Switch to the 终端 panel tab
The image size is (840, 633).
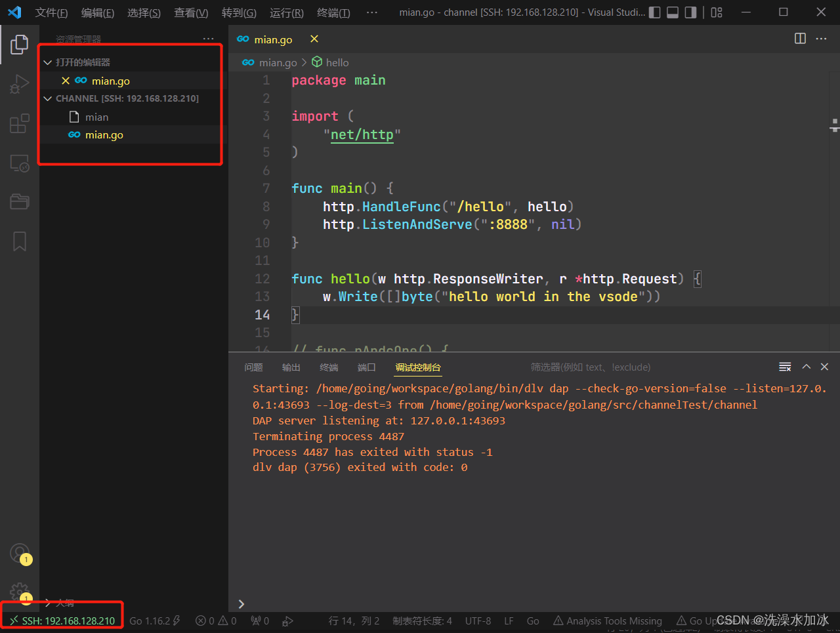click(x=329, y=367)
